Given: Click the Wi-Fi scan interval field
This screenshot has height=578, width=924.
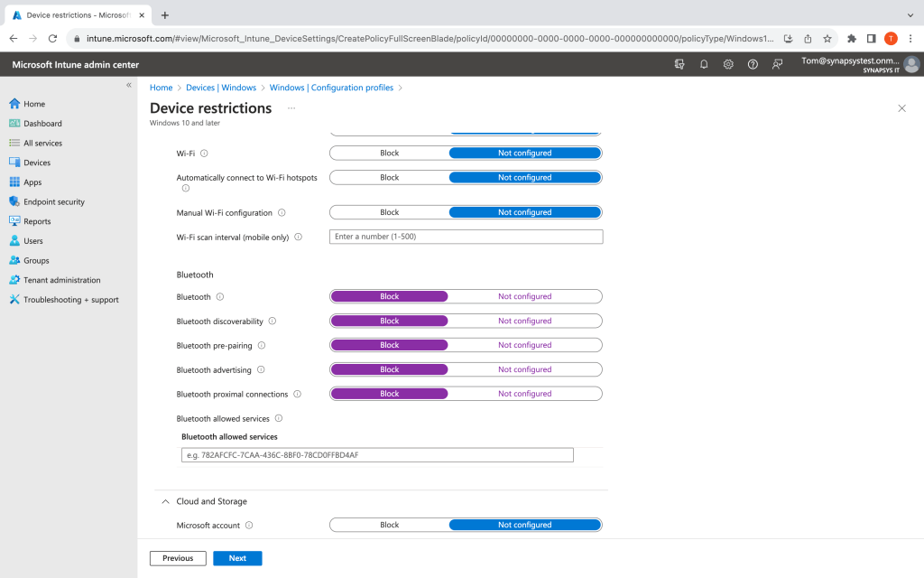Looking at the screenshot, I should pyautogui.click(x=466, y=237).
